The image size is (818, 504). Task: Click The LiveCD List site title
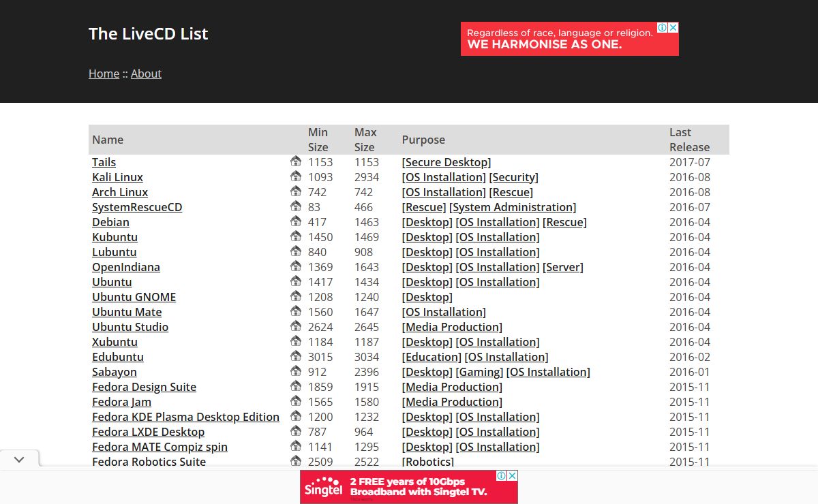148,33
